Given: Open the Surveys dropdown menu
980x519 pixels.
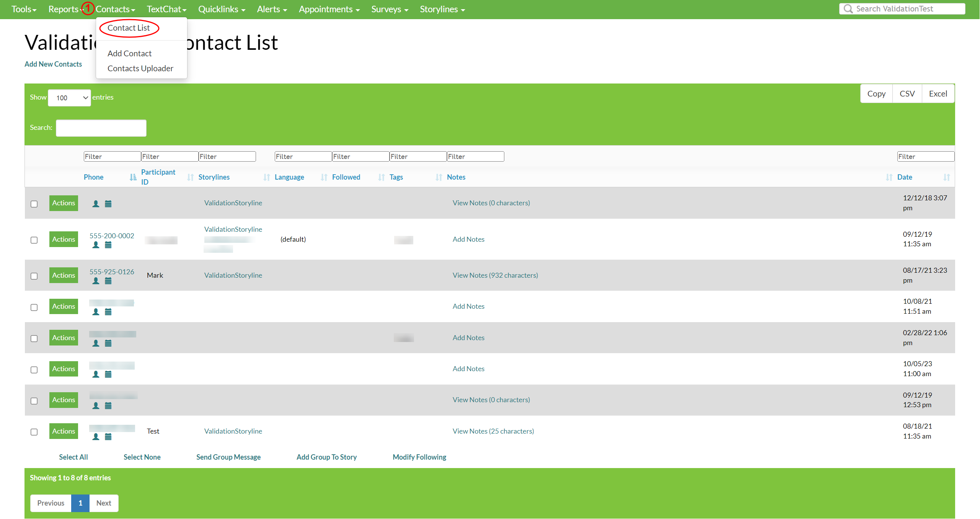Looking at the screenshot, I should 390,9.
